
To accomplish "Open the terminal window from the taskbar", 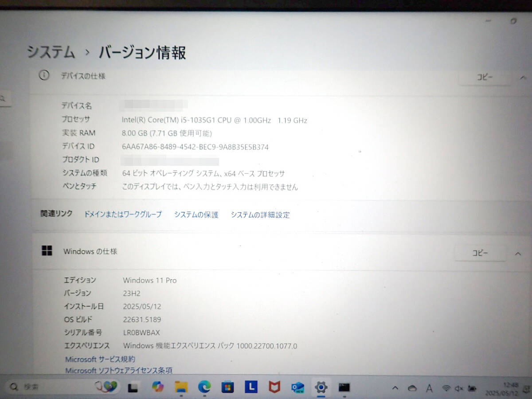I will click(344, 387).
